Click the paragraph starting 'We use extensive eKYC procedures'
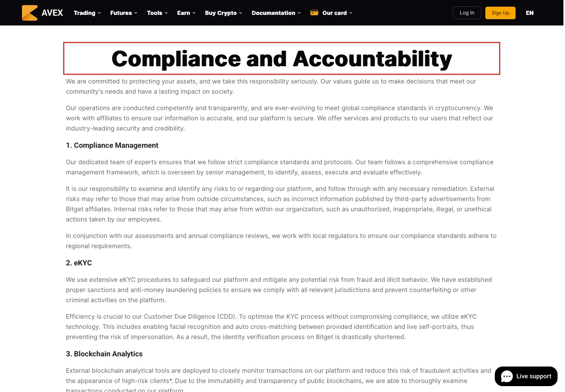This screenshot has height=392, width=565. coord(279,290)
